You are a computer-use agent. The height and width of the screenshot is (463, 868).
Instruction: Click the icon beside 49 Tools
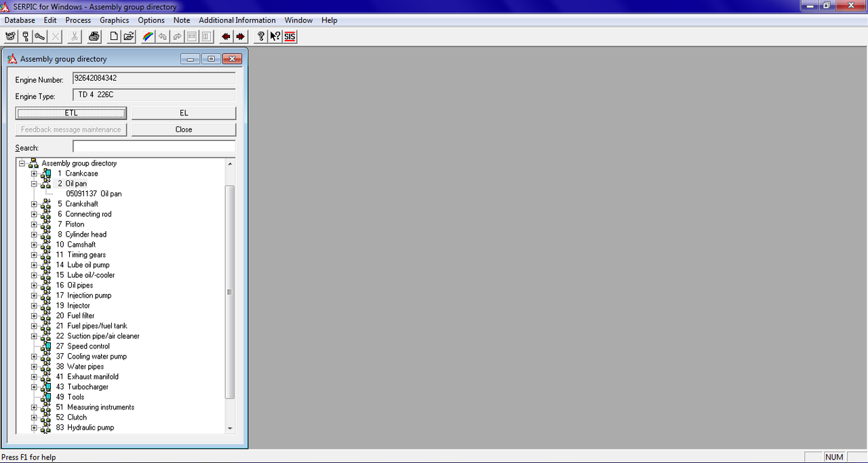[46, 397]
